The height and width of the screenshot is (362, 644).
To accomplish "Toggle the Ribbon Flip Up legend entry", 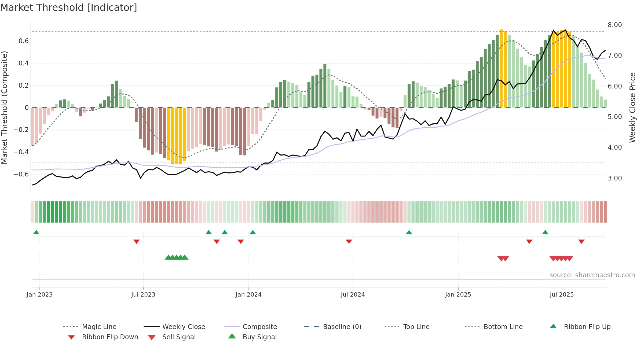I will (x=580, y=327).
